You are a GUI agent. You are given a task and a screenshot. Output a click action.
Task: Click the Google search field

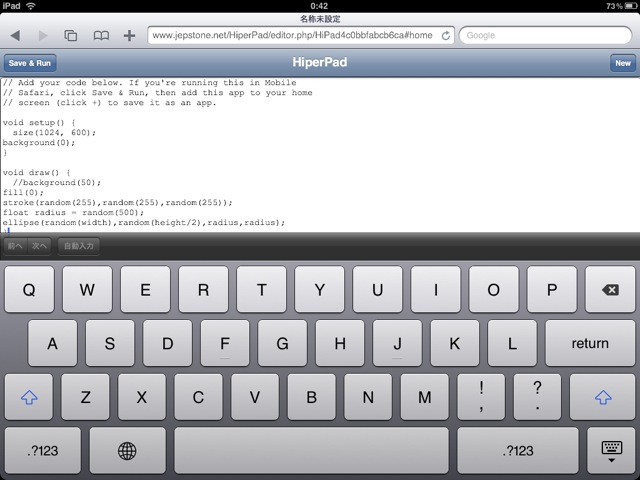[x=545, y=36]
